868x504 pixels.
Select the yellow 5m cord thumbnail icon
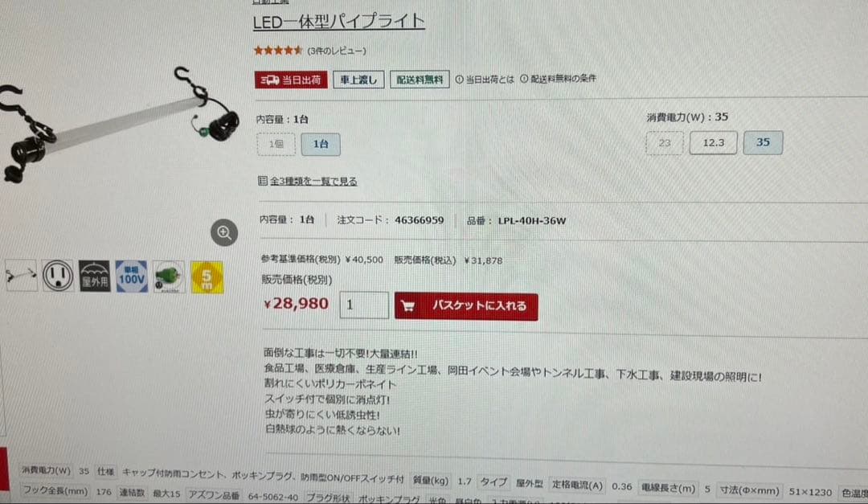(207, 277)
